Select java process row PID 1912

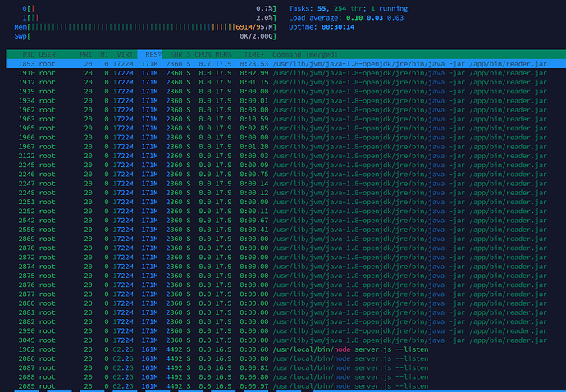[x=286, y=82]
